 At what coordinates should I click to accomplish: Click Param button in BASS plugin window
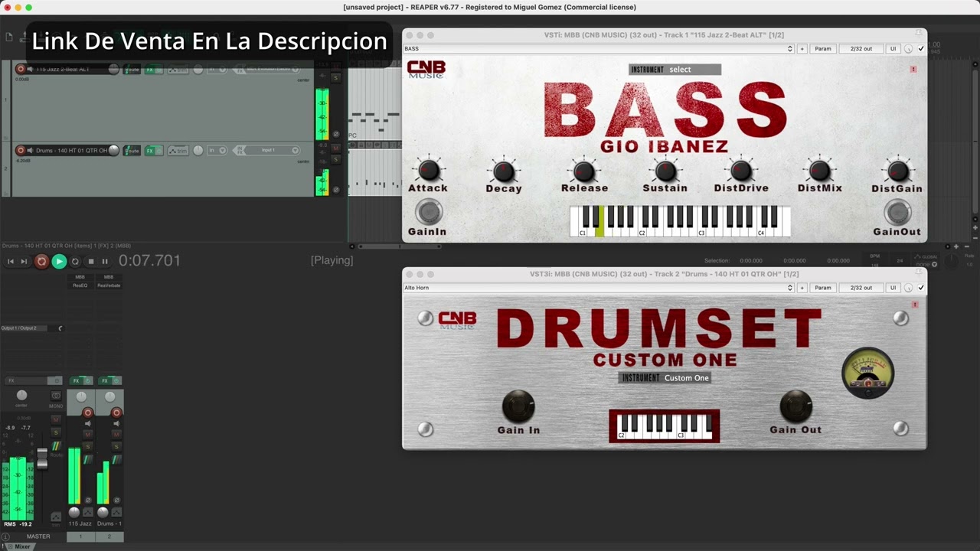823,49
